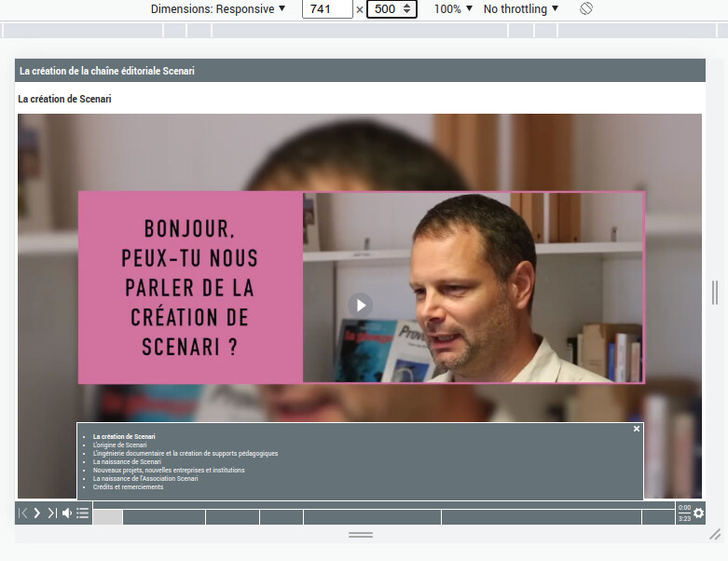Image resolution: width=728 pixels, height=561 pixels.
Task: Go to Nouveaux projets, nouvelles entreprises chapter
Action: [x=169, y=470]
